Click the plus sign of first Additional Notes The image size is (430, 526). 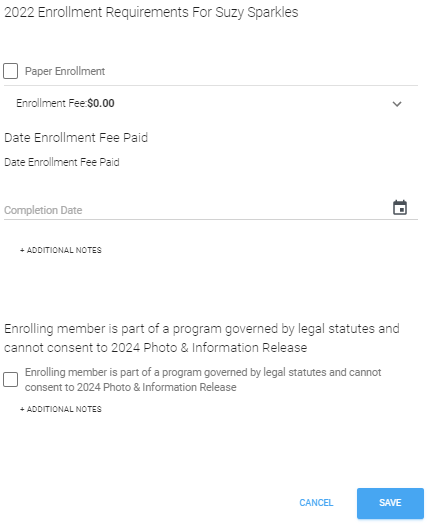(x=22, y=250)
